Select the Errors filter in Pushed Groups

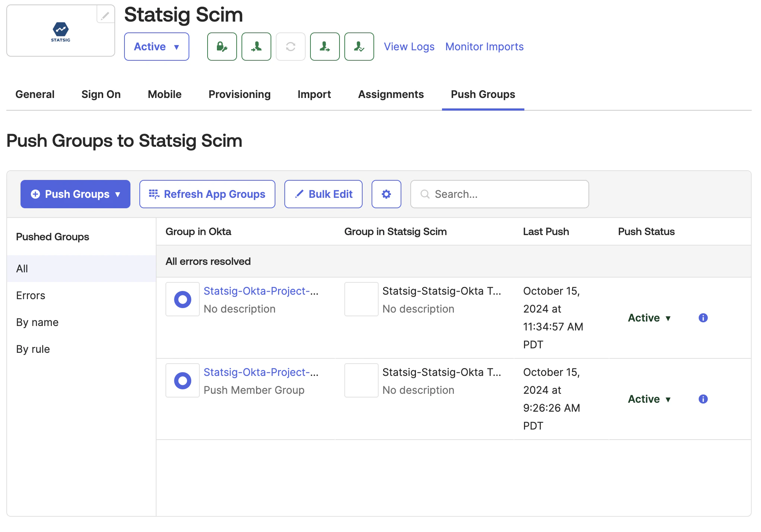click(x=30, y=295)
